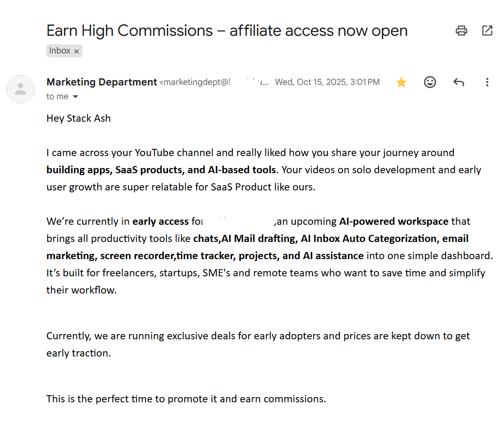Print this email with the printer icon
This screenshot has height=430, width=504.
coord(461,31)
